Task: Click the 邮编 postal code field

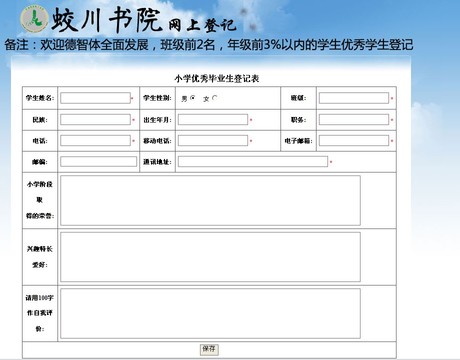Action: click(x=99, y=162)
